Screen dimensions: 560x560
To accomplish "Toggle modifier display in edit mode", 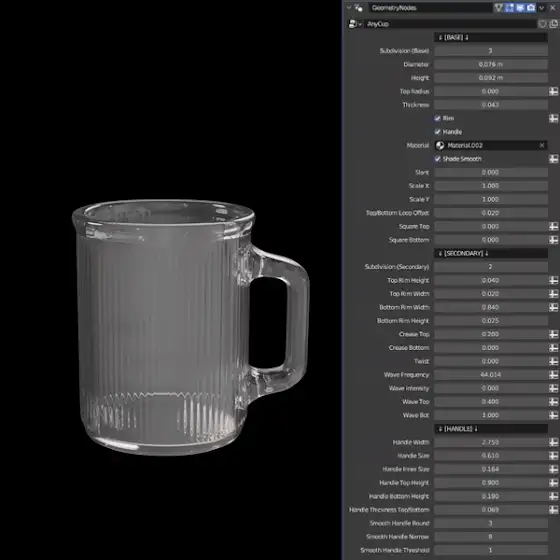I will click(x=509, y=8).
